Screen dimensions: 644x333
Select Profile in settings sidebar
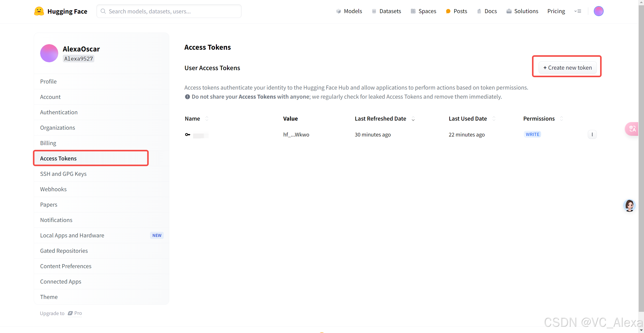[101, 81]
